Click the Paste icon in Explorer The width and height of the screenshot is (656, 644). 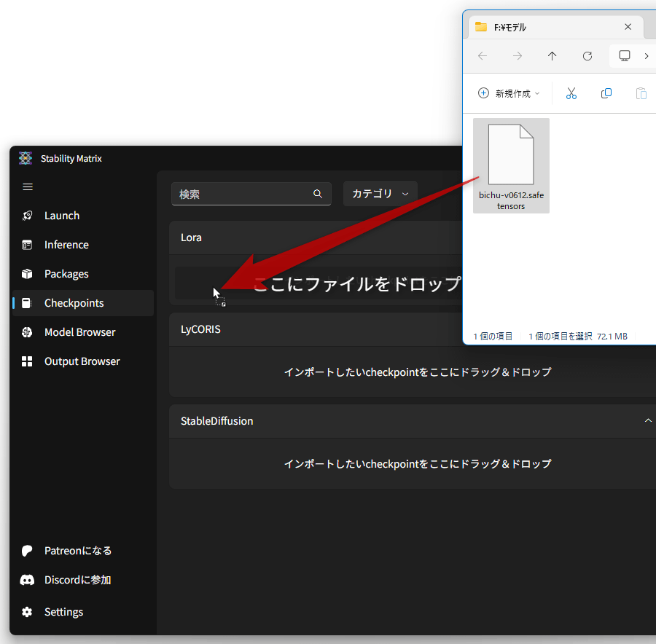pyautogui.click(x=641, y=93)
